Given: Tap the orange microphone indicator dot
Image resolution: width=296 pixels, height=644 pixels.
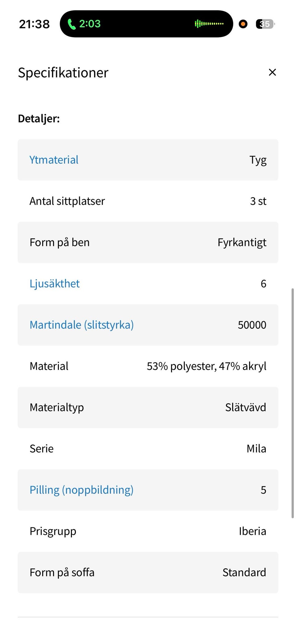Looking at the screenshot, I should click(x=243, y=24).
